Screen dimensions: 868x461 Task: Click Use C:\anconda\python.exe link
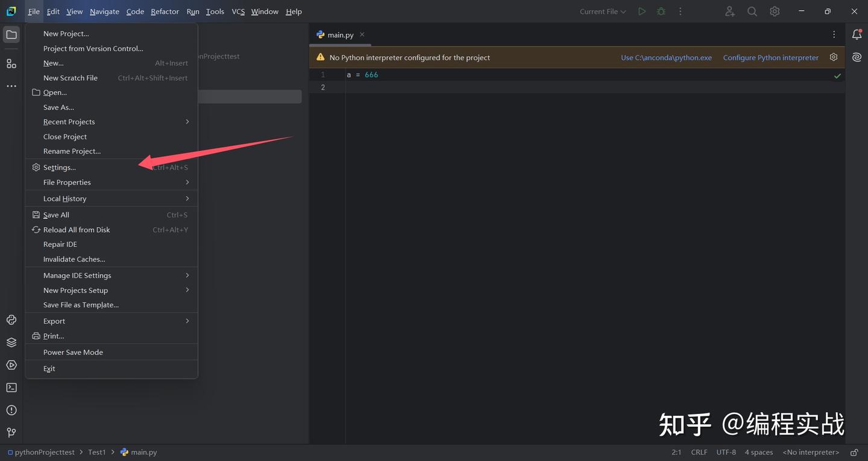(666, 58)
